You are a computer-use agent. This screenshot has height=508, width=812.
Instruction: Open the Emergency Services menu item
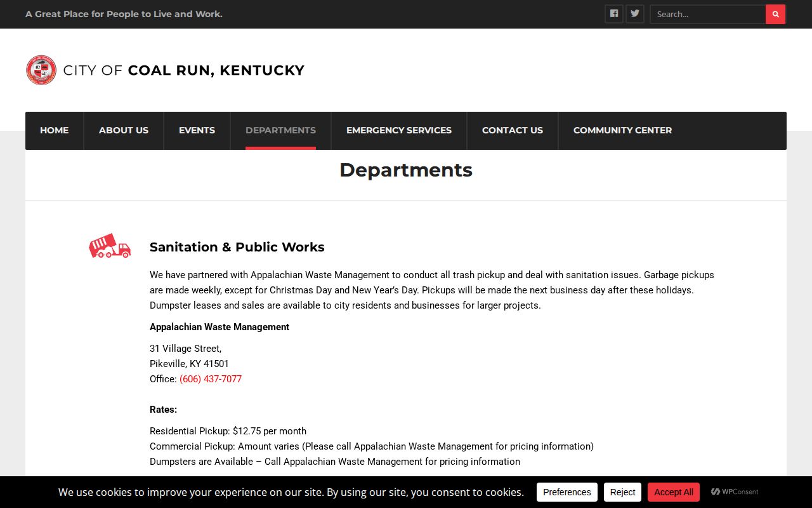[399, 130]
